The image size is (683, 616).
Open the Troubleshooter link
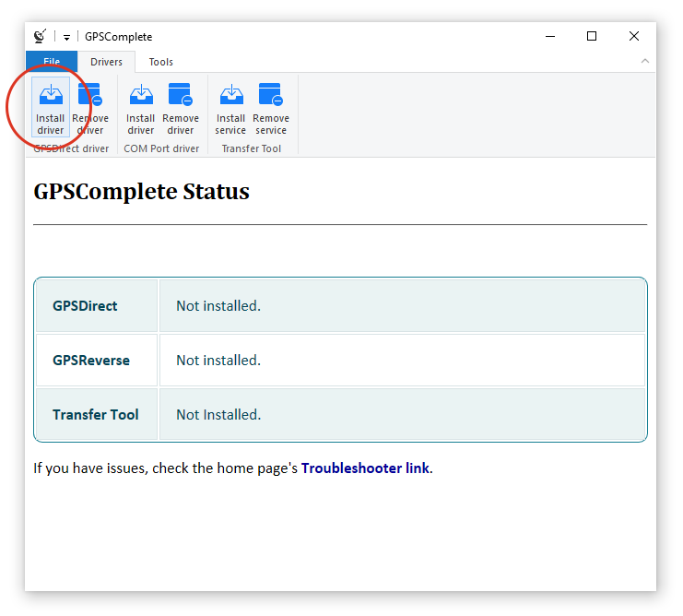[x=365, y=468]
